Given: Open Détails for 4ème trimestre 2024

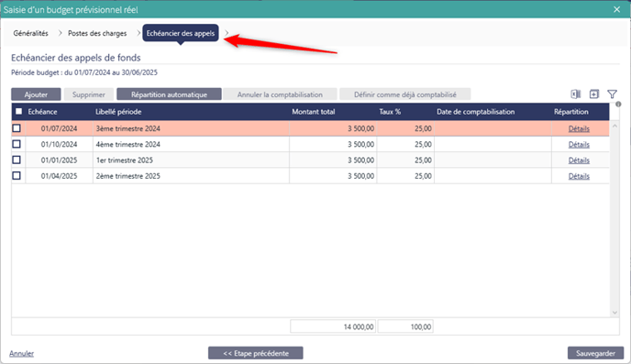Looking at the screenshot, I should click(579, 144).
